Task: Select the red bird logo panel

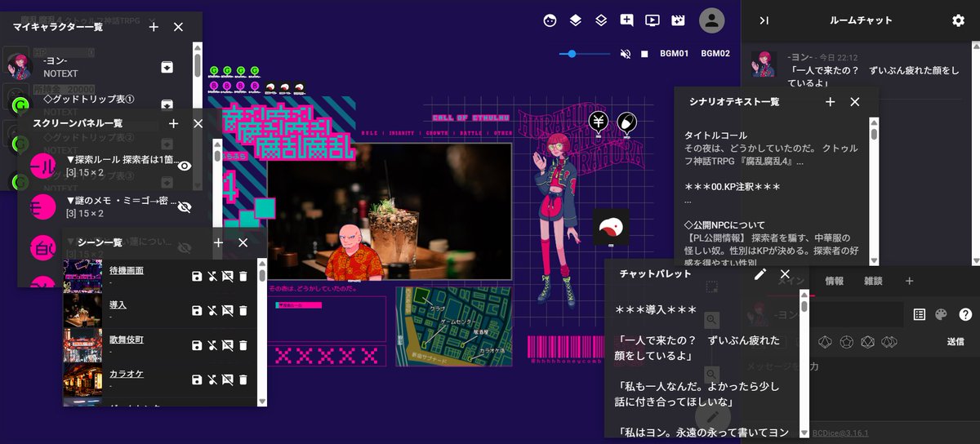Action: coord(611,226)
